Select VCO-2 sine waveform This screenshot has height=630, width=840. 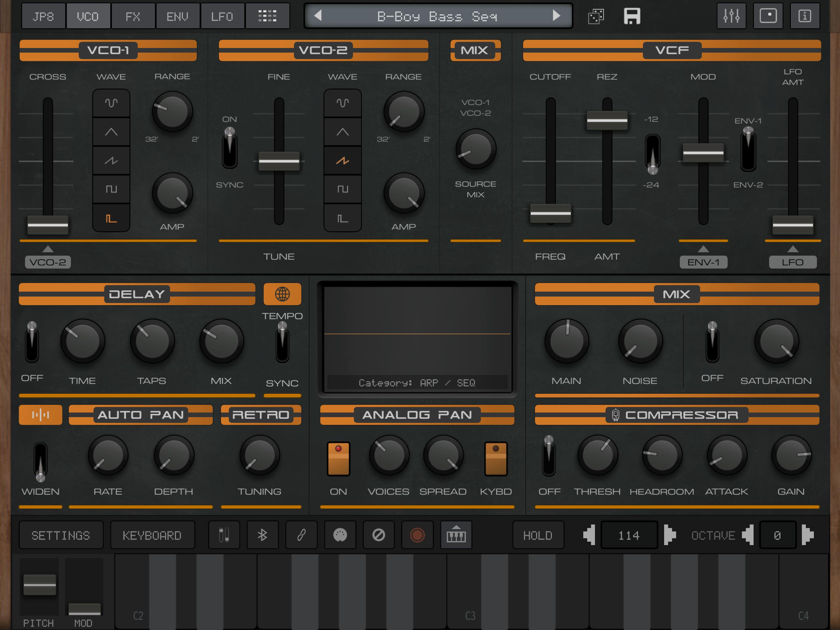pyautogui.click(x=343, y=103)
